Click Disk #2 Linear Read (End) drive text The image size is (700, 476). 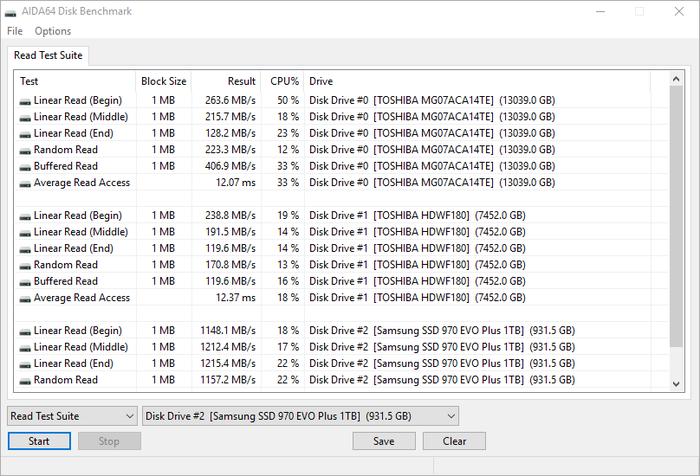tap(442, 363)
